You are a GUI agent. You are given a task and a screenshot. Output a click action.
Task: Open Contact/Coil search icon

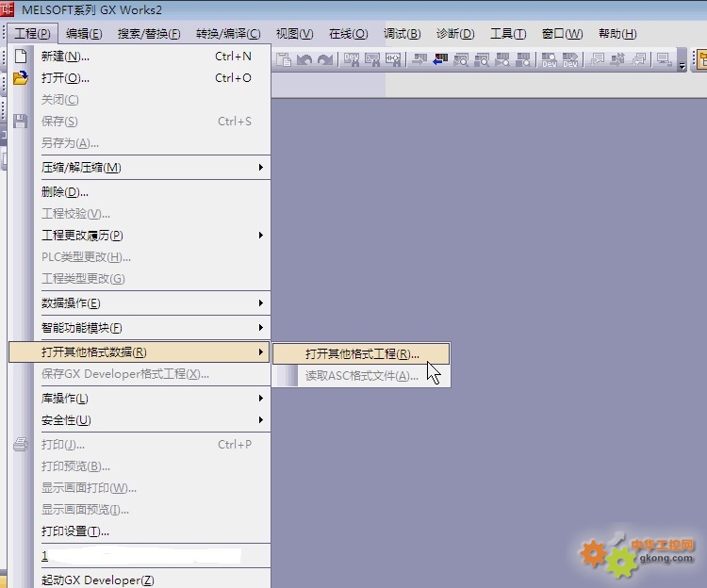(x=393, y=59)
